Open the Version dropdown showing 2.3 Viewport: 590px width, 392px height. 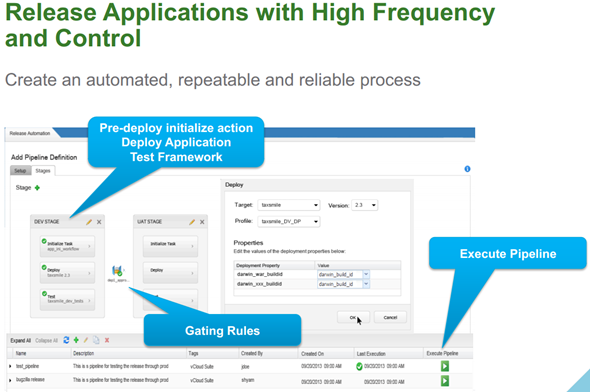(x=364, y=205)
